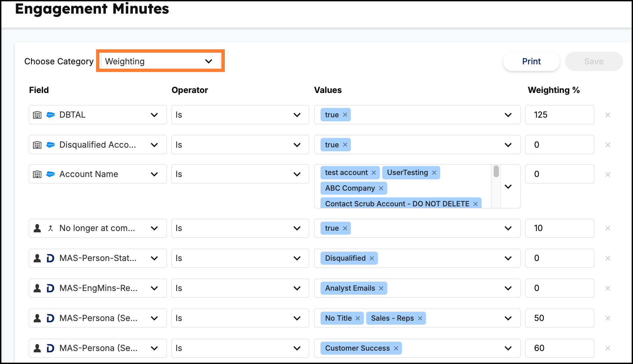Delete the rule row weighted 60
This screenshot has height=364, width=633.
[x=608, y=348]
